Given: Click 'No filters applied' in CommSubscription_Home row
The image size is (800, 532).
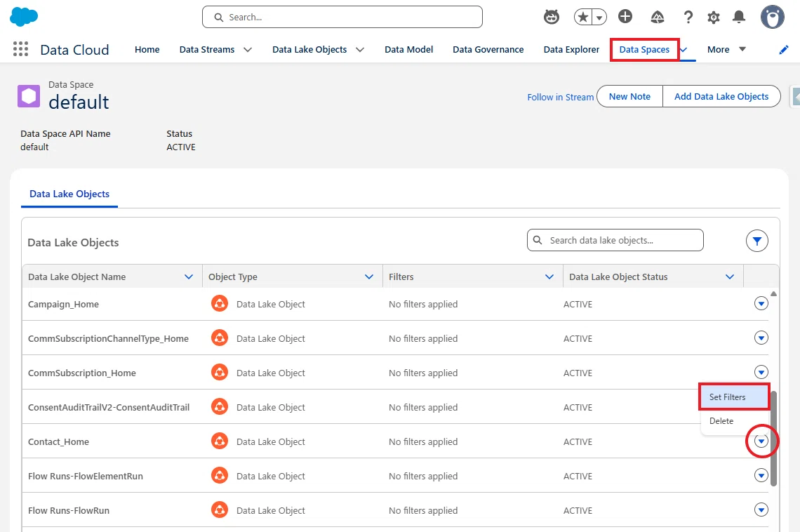Looking at the screenshot, I should [423, 373].
